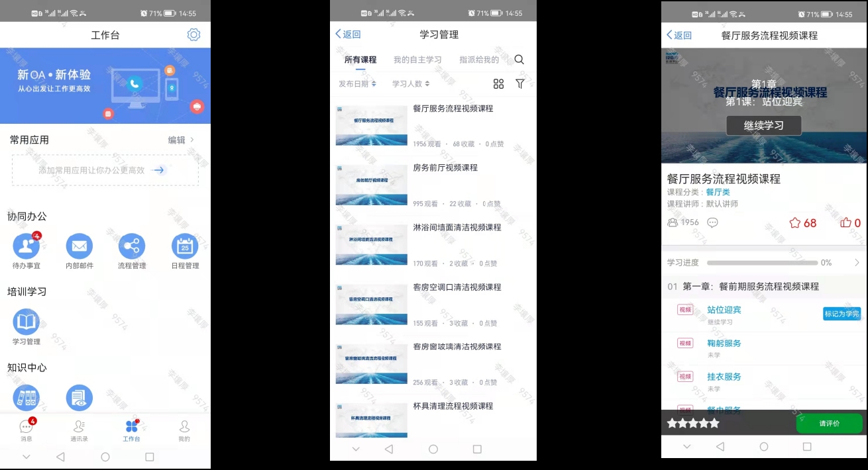
Task: Tap course title 杯具清理流程视频课程
Action: (453, 406)
